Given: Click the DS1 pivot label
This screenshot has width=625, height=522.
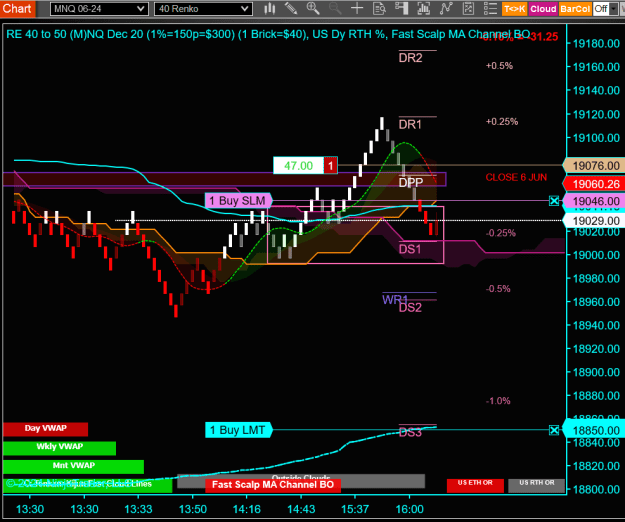Looking at the screenshot, I should tap(410, 249).
